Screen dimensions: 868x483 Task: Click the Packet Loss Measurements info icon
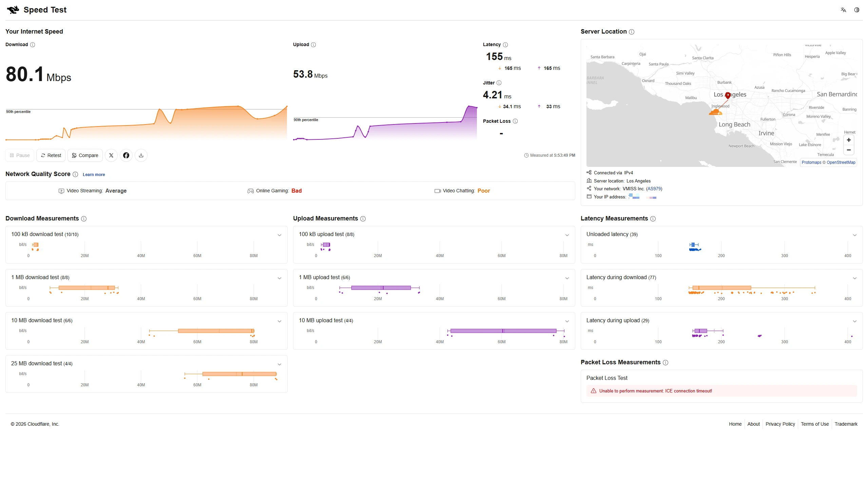666,363
